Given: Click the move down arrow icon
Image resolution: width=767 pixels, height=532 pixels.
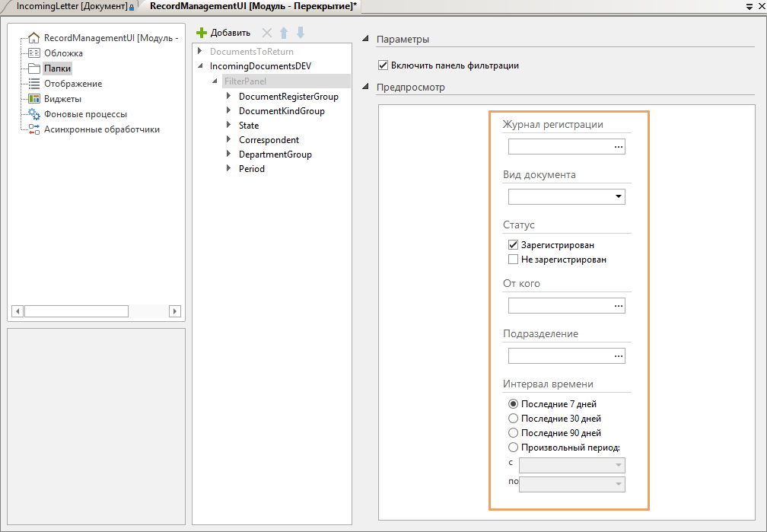Looking at the screenshot, I should click(x=301, y=33).
